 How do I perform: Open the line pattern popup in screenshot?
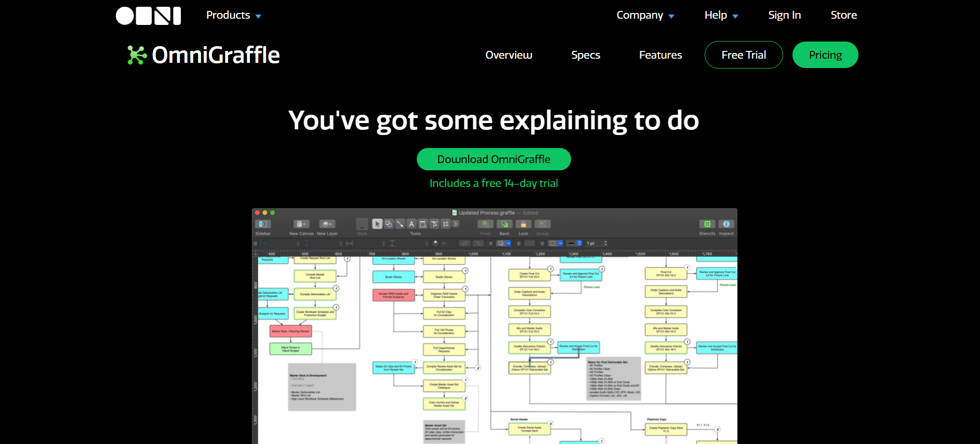click(574, 243)
